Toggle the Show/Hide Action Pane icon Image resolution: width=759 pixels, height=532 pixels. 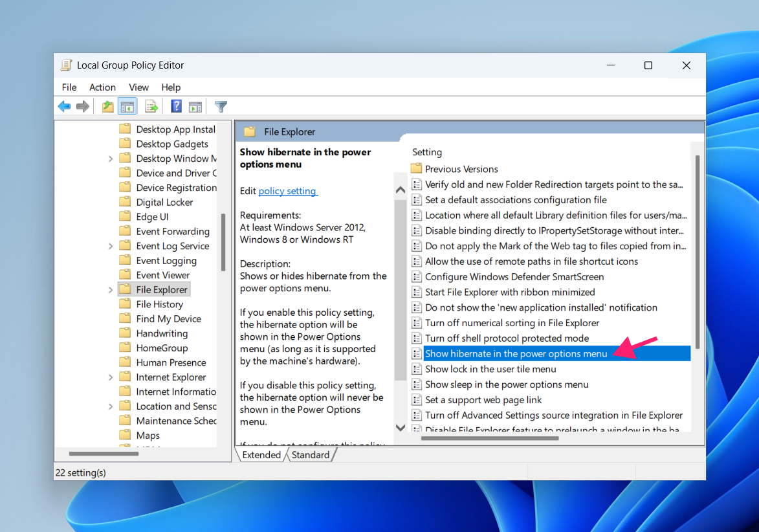pyautogui.click(x=195, y=107)
